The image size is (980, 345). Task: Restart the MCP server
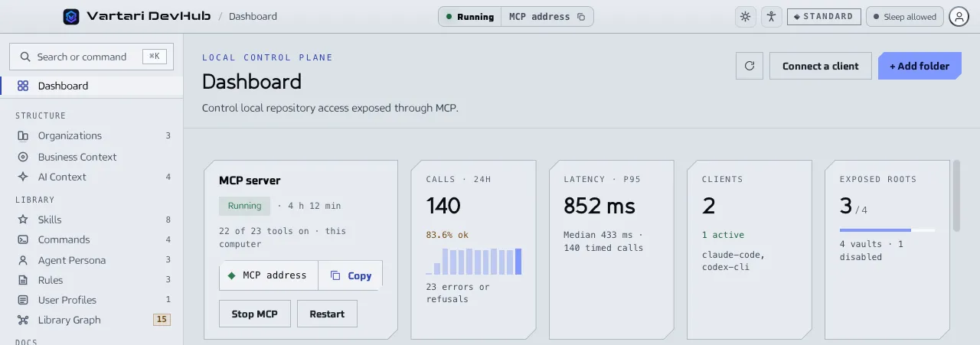click(327, 314)
